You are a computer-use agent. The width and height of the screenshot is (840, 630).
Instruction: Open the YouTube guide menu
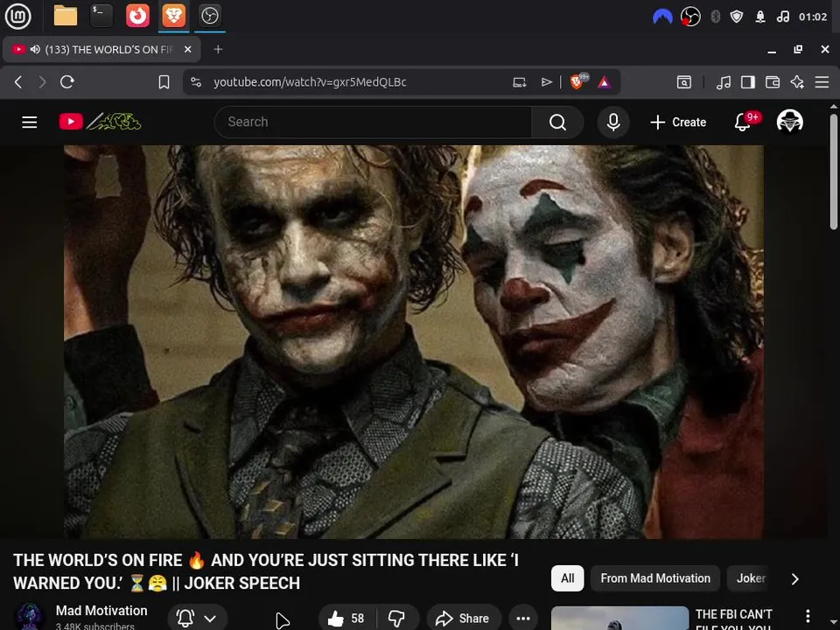pos(30,122)
